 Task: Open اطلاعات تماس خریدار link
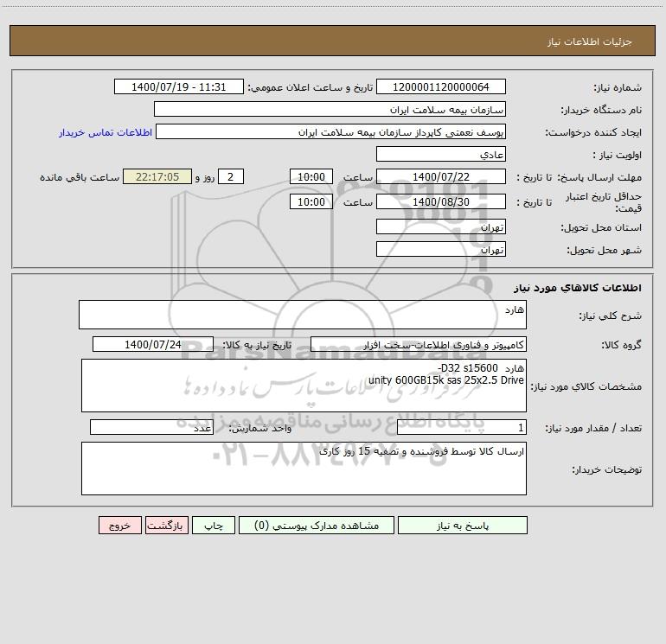click(x=106, y=132)
